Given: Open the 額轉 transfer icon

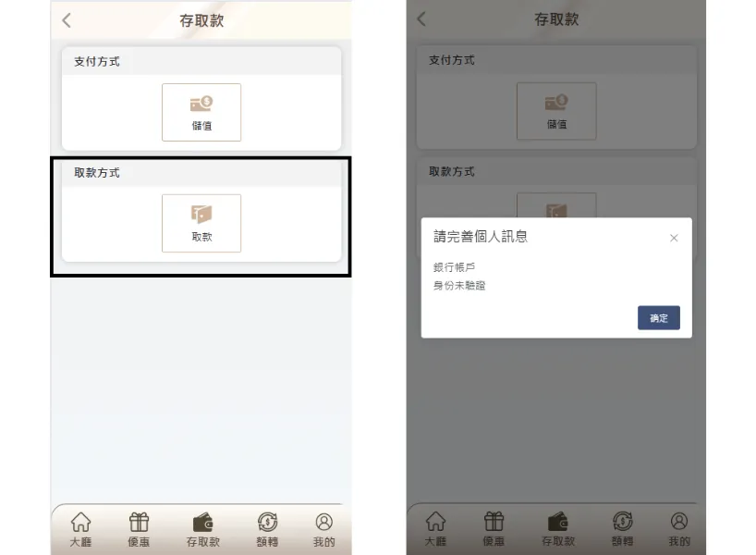Looking at the screenshot, I should pos(266,527).
